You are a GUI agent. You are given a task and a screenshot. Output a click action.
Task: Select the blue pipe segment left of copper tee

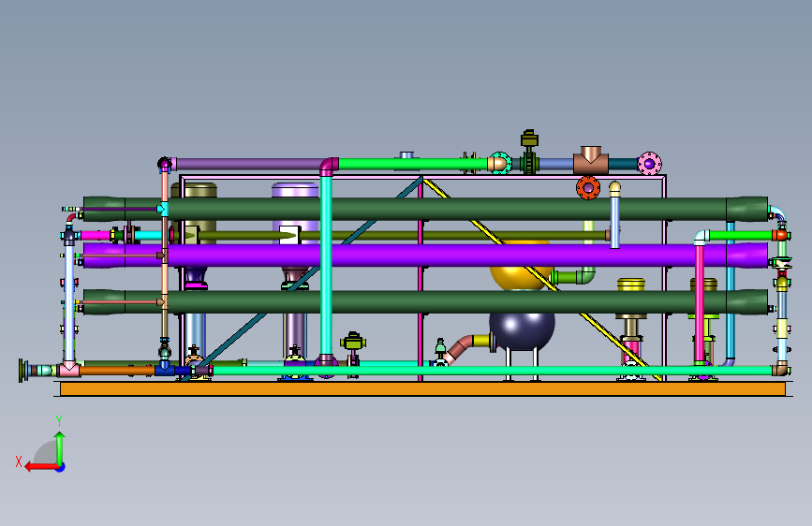pyautogui.click(x=556, y=165)
